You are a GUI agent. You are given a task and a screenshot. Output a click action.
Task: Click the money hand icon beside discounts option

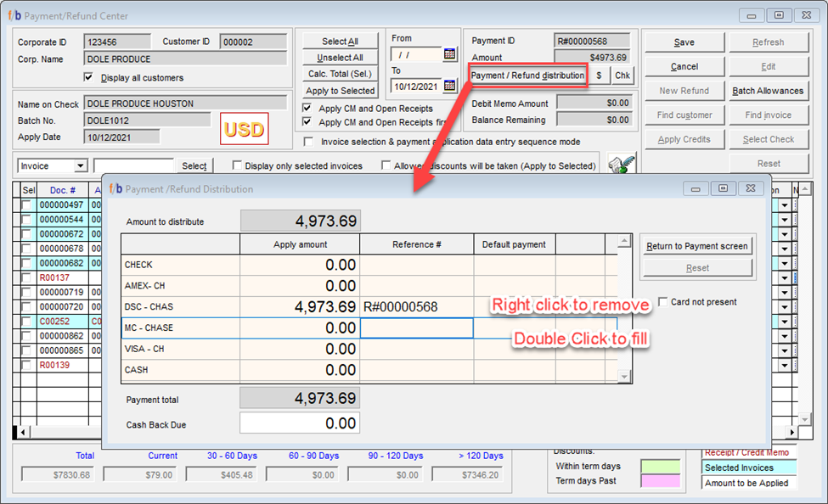pyautogui.click(x=622, y=164)
